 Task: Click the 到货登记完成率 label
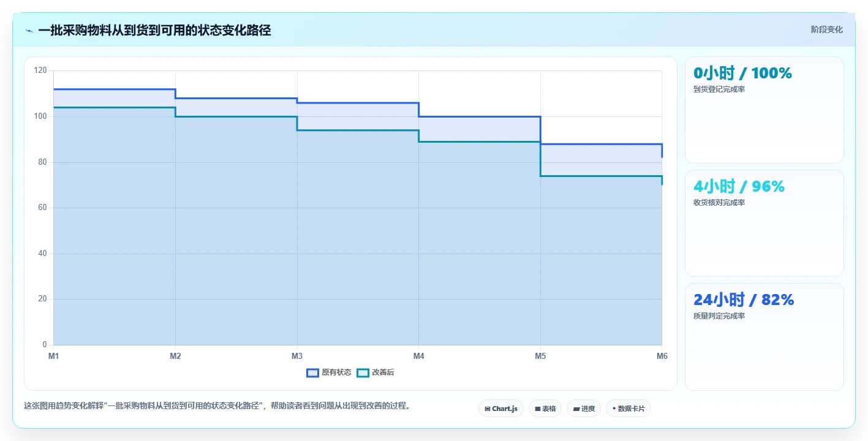click(719, 89)
